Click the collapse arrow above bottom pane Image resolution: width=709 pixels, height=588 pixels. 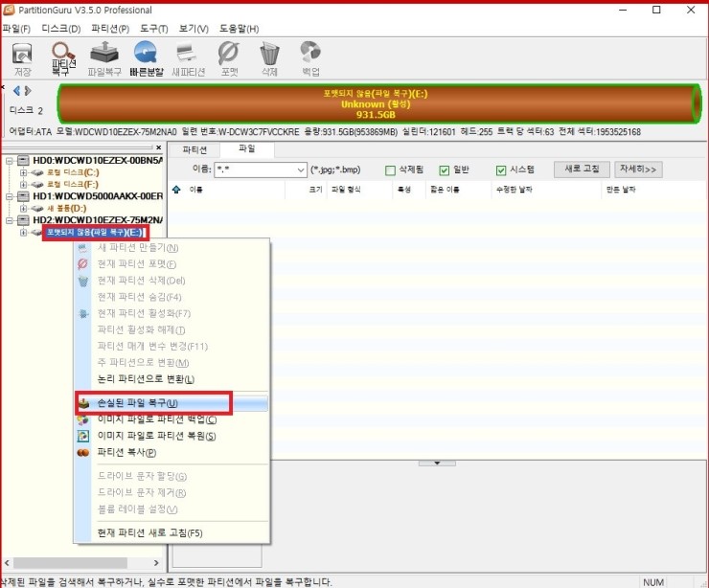[x=437, y=464]
